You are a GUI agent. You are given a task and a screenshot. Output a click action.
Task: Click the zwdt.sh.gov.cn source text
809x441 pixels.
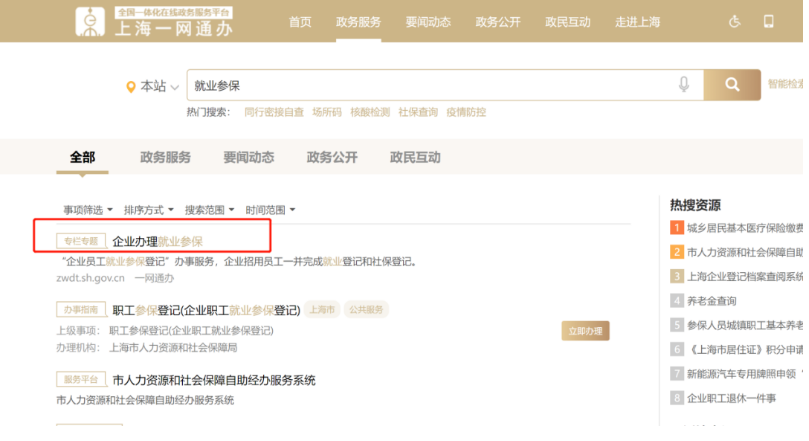point(90,278)
